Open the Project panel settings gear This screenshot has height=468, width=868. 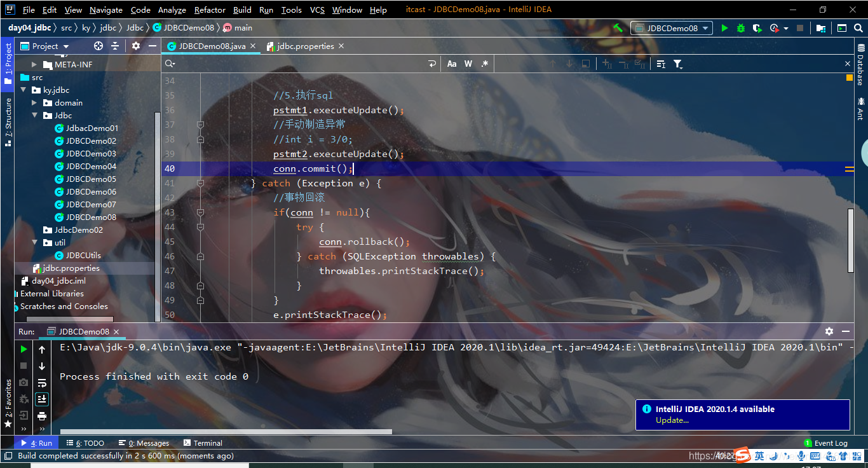click(135, 46)
